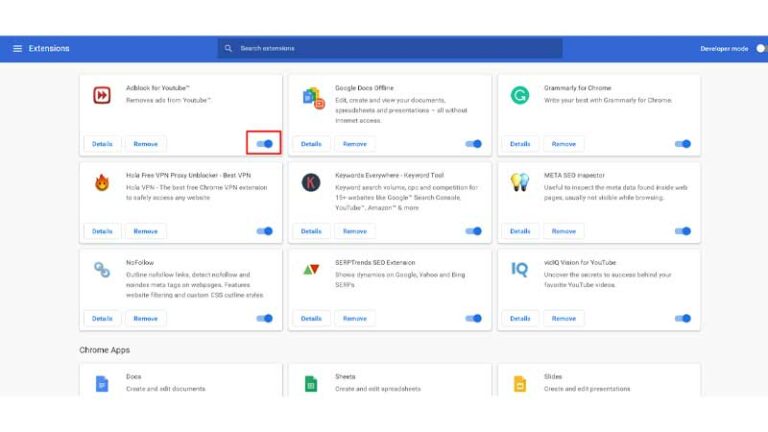
Task: Open the hamburger main menu
Action: [x=17, y=48]
